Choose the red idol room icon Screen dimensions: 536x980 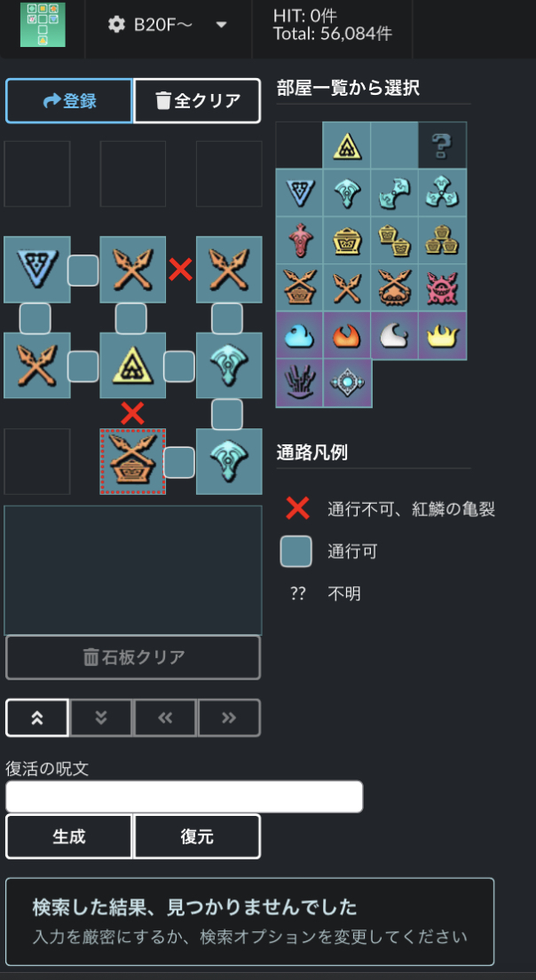299,240
